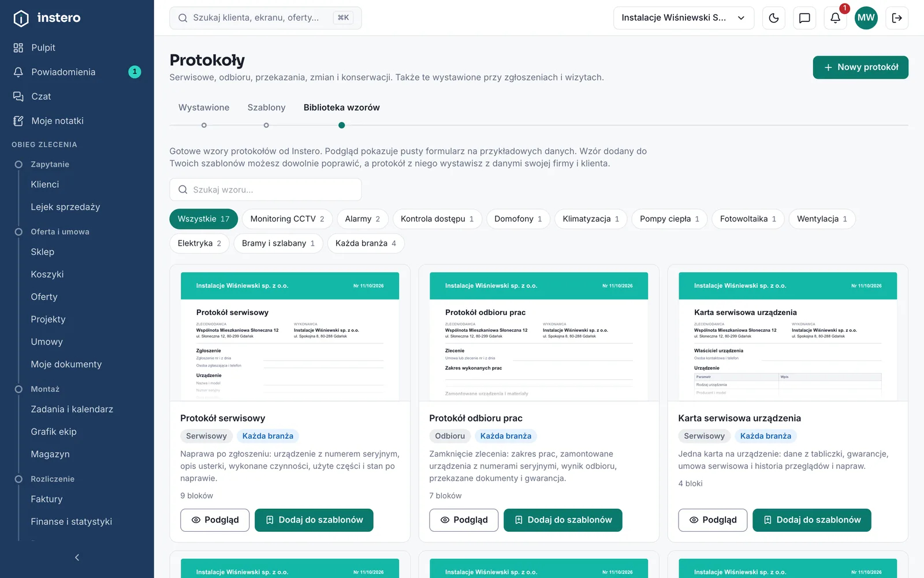Switch to Wystawione tab
The height and width of the screenshot is (578, 924).
[x=204, y=108]
